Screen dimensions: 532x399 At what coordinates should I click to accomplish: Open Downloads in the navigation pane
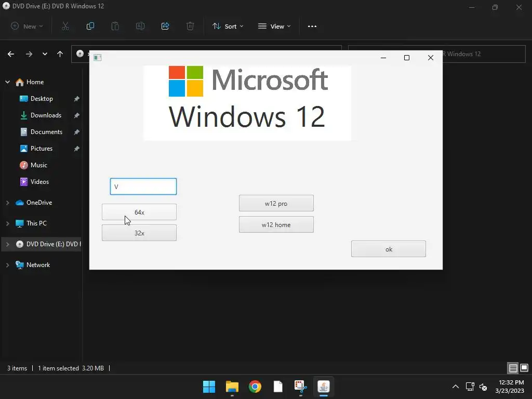pos(46,115)
